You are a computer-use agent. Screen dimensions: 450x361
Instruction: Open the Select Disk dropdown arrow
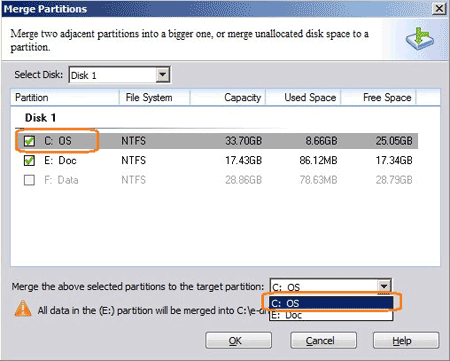[162, 75]
